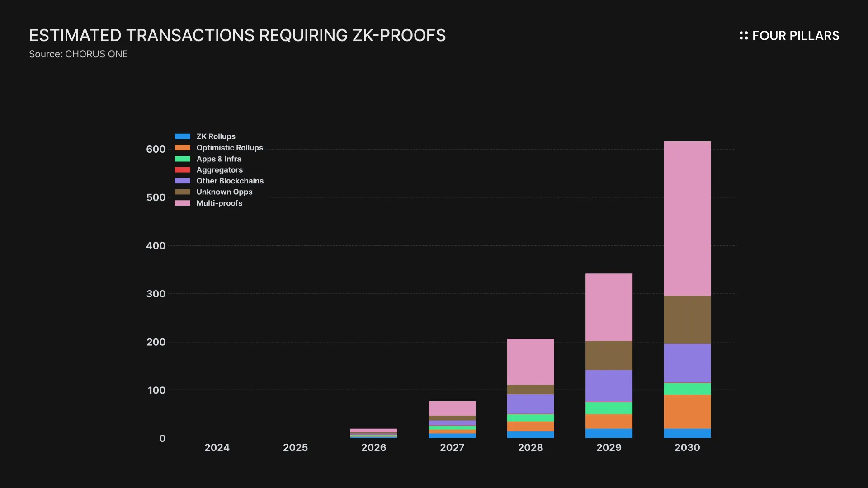Click the ZK Rollups blue legend swatch
This screenshot has width=868, height=488.
pos(182,136)
